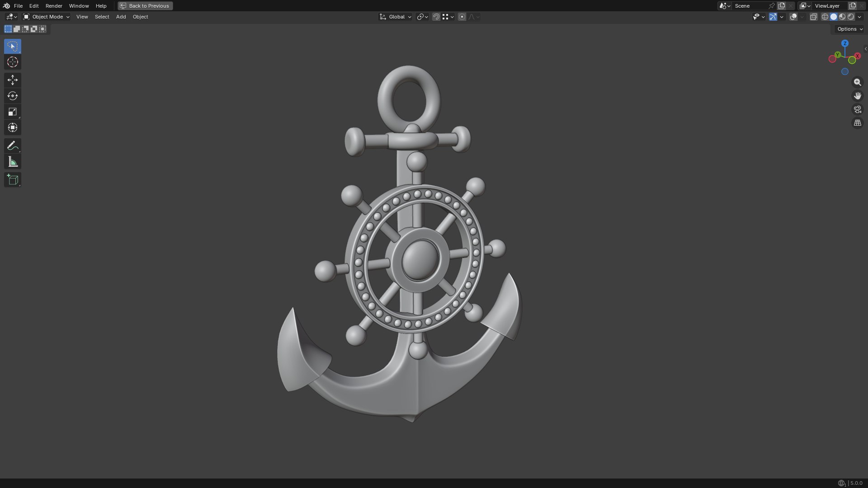The width and height of the screenshot is (868, 488).
Task: Open the Render menu
Action: (54, 6)
